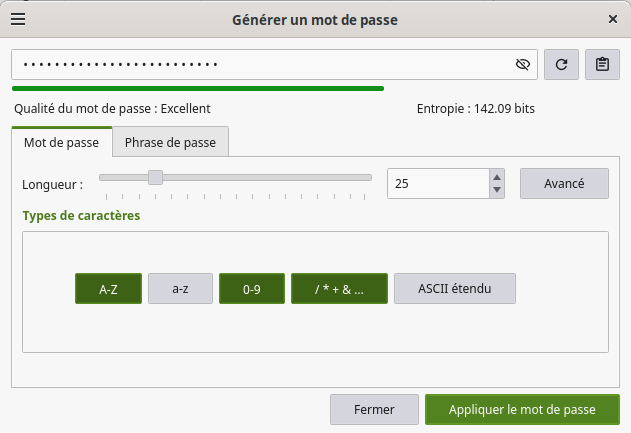Image resolution: width=631 pixels, height=433 pixels.
Task: Enable the ASCII étendu character set
Action: click(x=455, y=289)
